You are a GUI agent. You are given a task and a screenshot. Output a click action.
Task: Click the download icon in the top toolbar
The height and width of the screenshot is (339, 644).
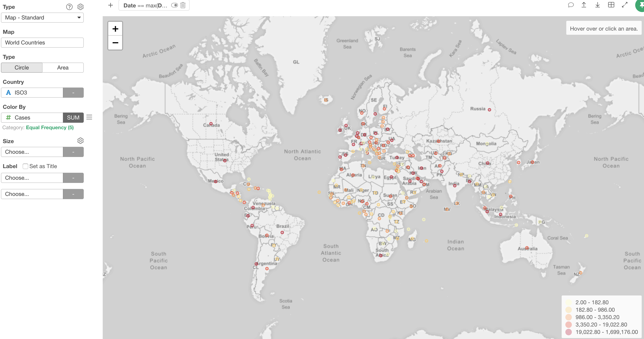click(x=598, y=5)
